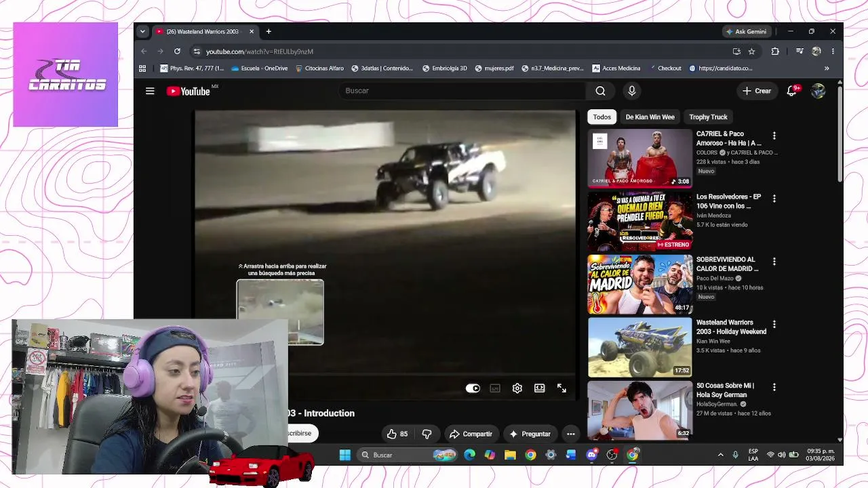Select the Todos filter chip
The image size is (868, 488).
[602, 117]
